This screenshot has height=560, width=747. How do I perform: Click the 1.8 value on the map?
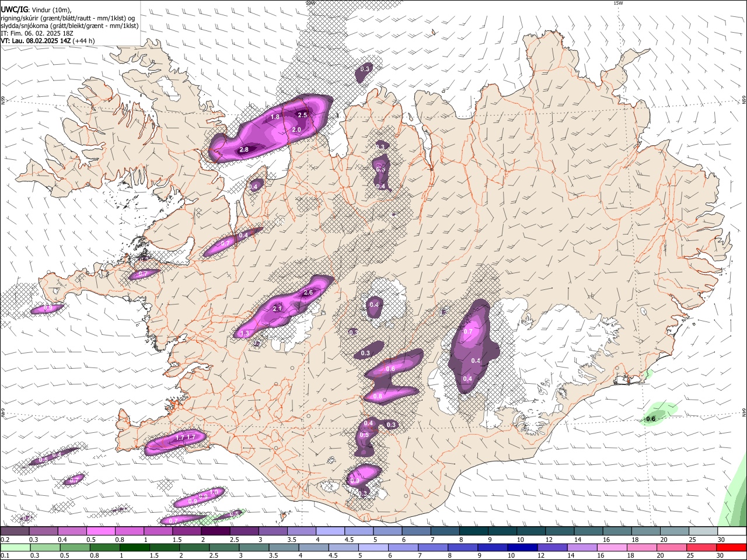click(x=275, y=117)
